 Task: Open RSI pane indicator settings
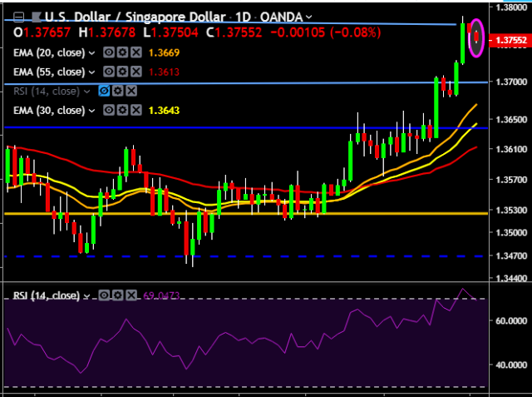(x=118, y=295)
